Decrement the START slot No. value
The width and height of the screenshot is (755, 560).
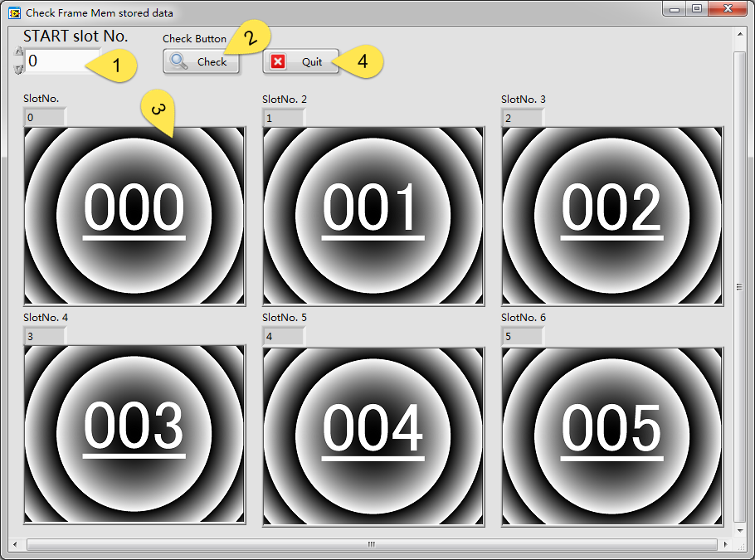[x=19, y=68]
